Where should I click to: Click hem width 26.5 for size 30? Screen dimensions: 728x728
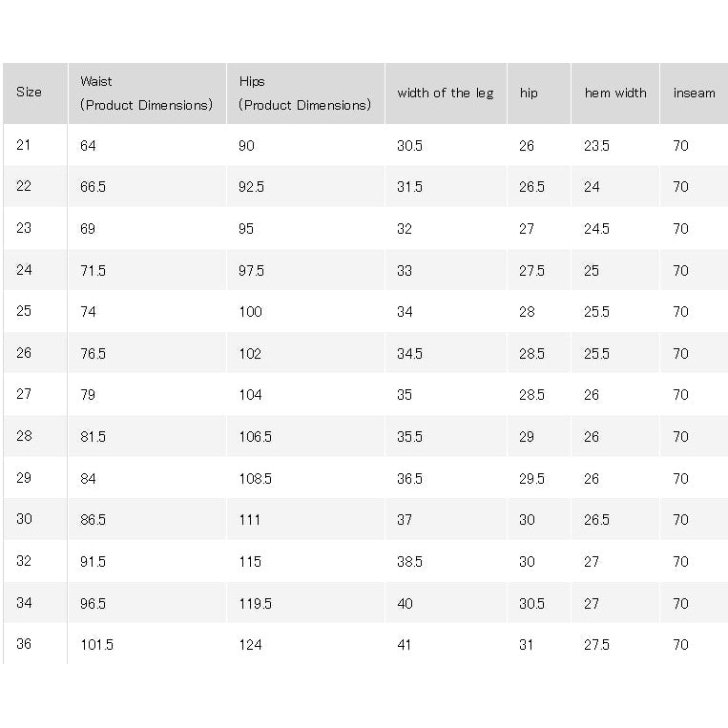click(596, 520)
